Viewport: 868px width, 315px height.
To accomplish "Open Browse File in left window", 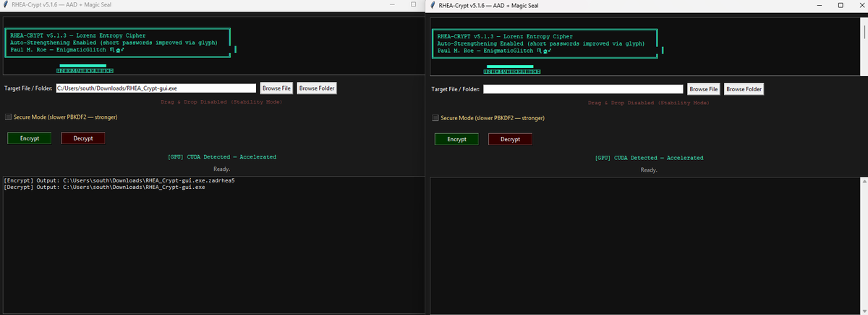I will click(x=276, y=88).
